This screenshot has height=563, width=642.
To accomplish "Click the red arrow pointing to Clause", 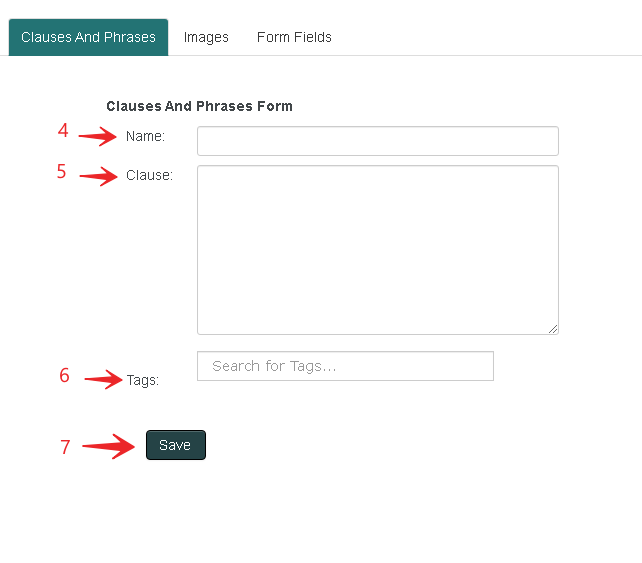I will point(99,177).
